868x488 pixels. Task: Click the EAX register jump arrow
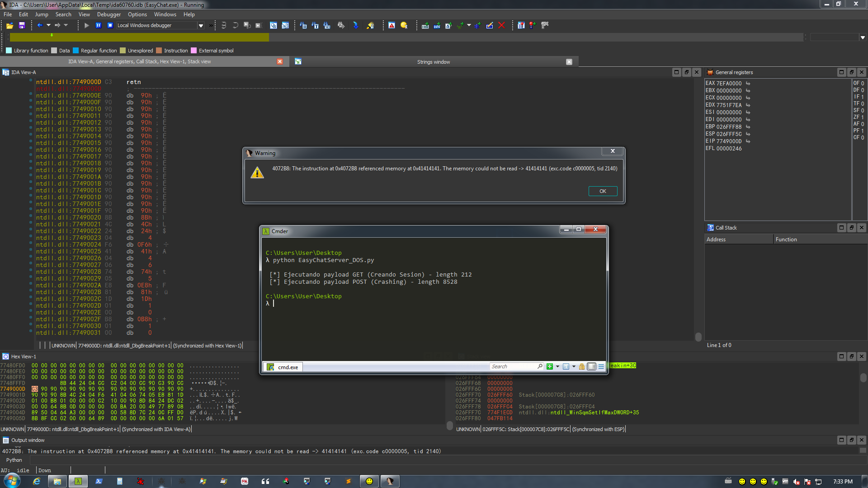click(748, 84)
